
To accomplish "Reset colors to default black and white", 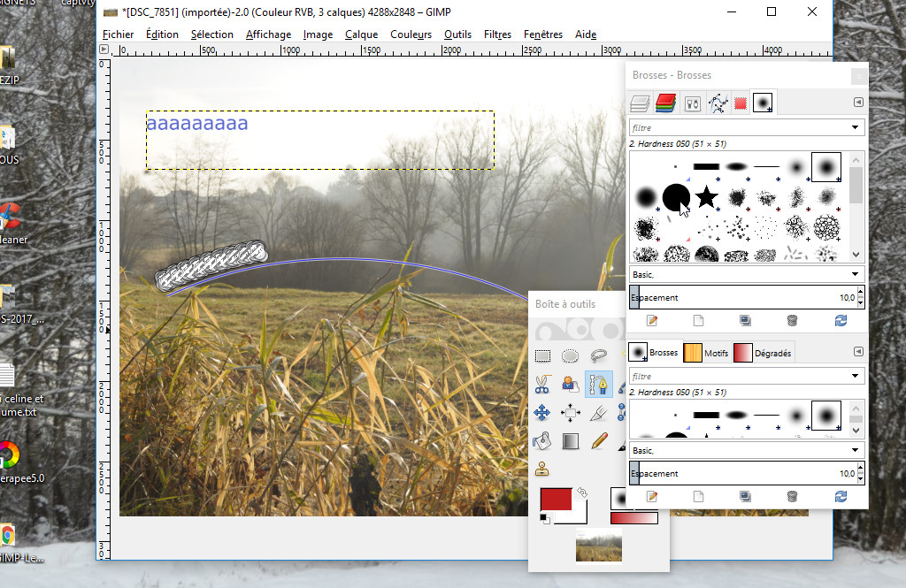I will click(x=545, y=518).
